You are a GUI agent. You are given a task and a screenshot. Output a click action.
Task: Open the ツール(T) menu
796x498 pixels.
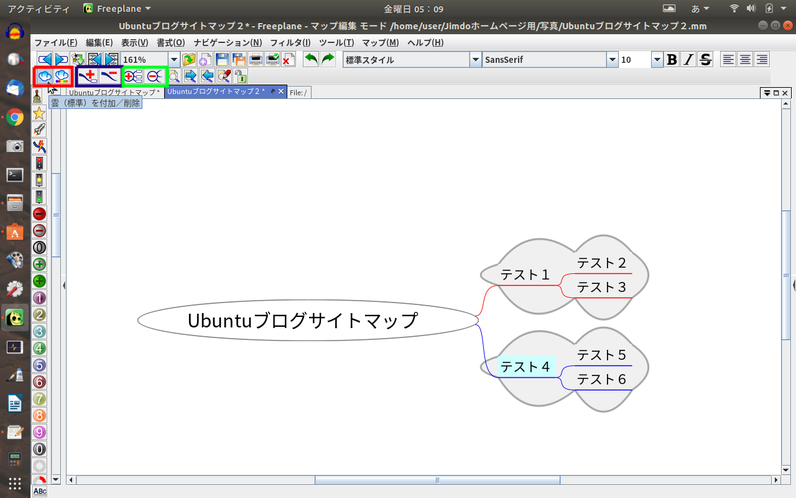pyautogui.click(x=336, y=43)
